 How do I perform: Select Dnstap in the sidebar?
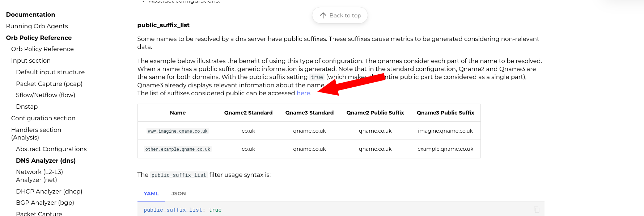point(27,107)
